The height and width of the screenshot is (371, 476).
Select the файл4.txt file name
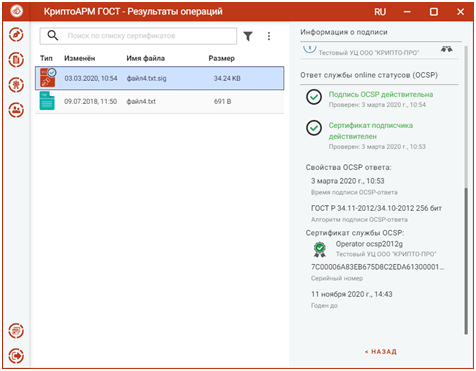[141, 101]
